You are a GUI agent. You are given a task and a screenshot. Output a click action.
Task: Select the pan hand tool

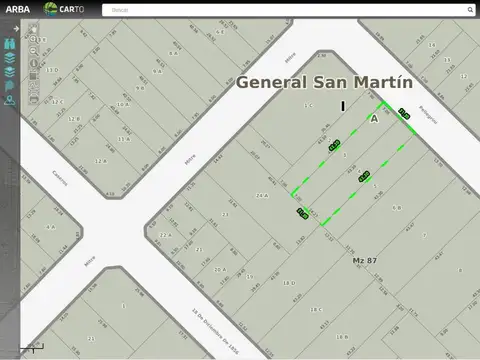tap(33, 29)
